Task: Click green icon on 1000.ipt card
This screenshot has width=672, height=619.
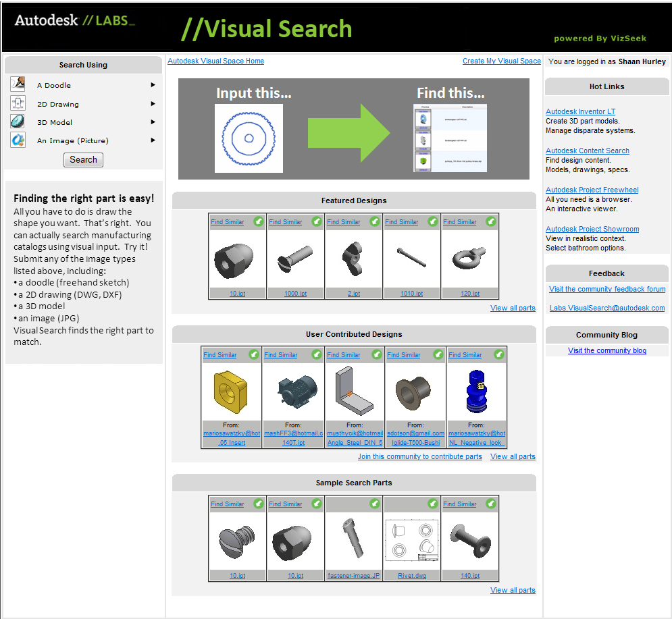Action: click(317, 221)
